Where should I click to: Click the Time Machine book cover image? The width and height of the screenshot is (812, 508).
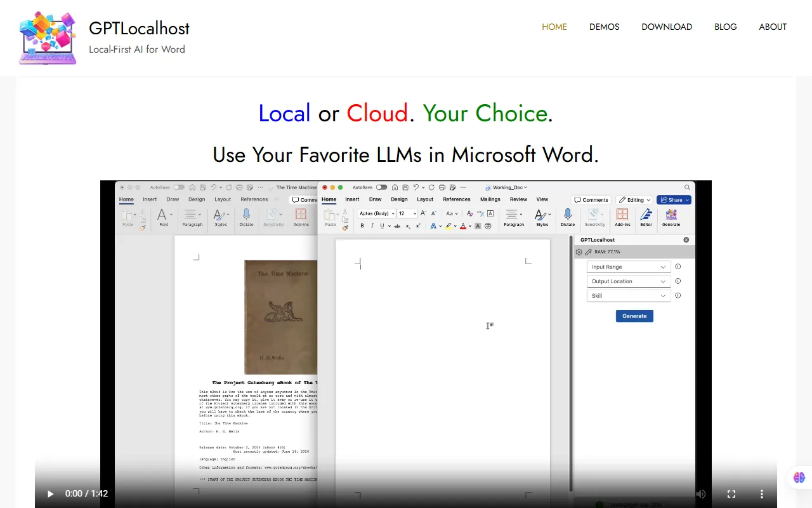280,317
